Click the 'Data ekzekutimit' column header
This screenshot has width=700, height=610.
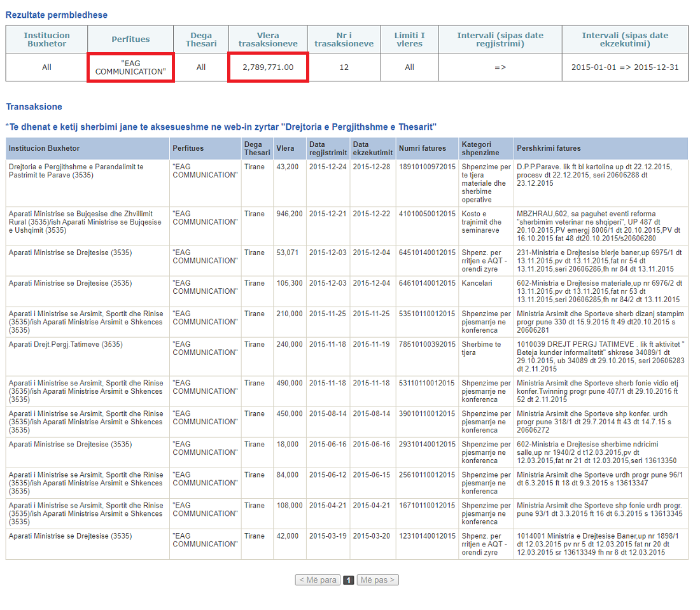tap(372, 148)
